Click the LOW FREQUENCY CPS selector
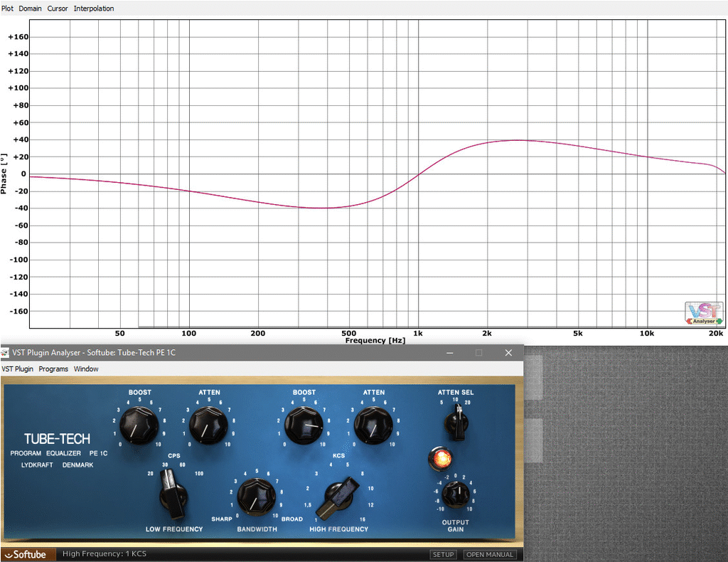 pos(173,494)
